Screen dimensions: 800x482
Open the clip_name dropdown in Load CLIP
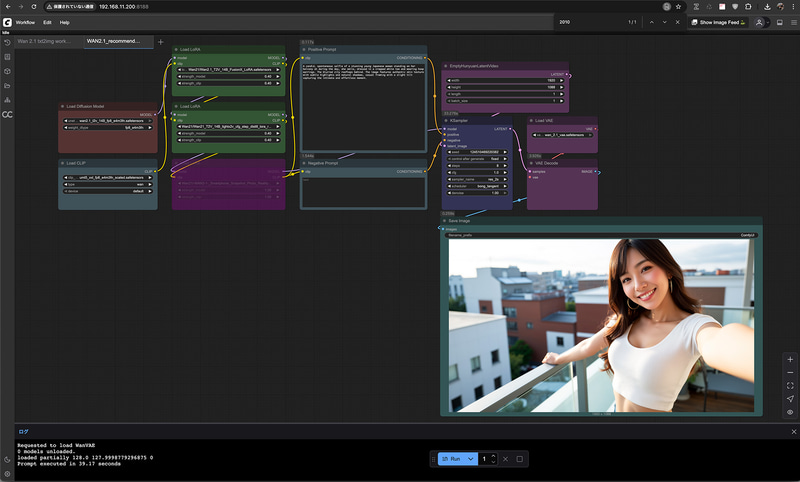(108, 177)
